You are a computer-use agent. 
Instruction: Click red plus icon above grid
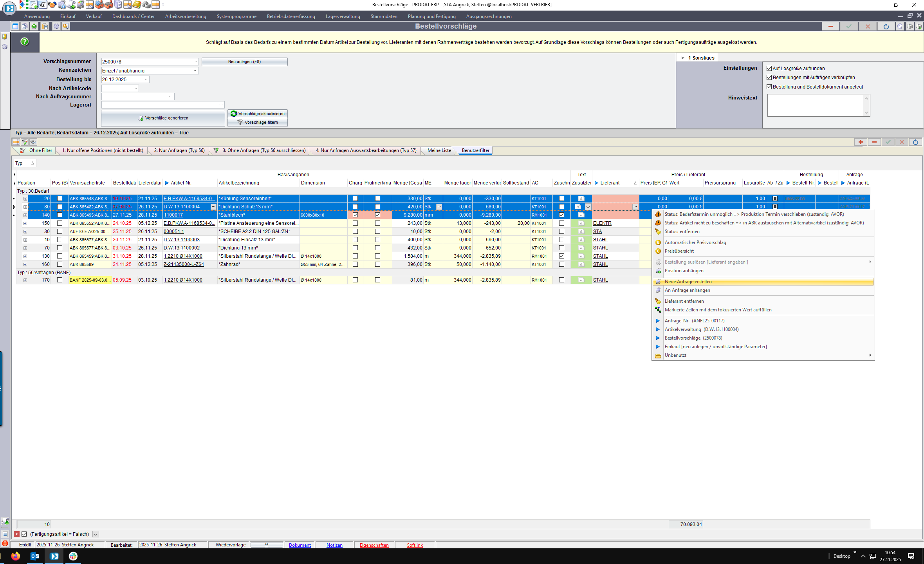pyautogui.click(x=861, y=142)
